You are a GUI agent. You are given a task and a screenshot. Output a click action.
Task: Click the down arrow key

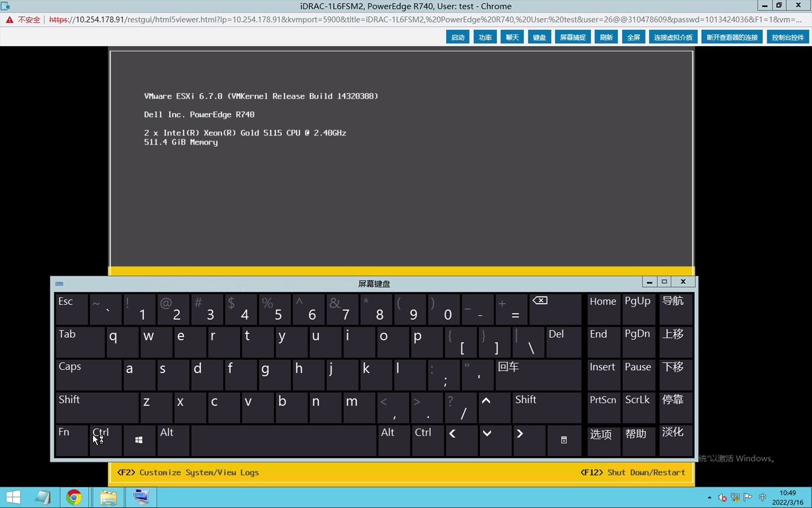[x=494, y=440]
